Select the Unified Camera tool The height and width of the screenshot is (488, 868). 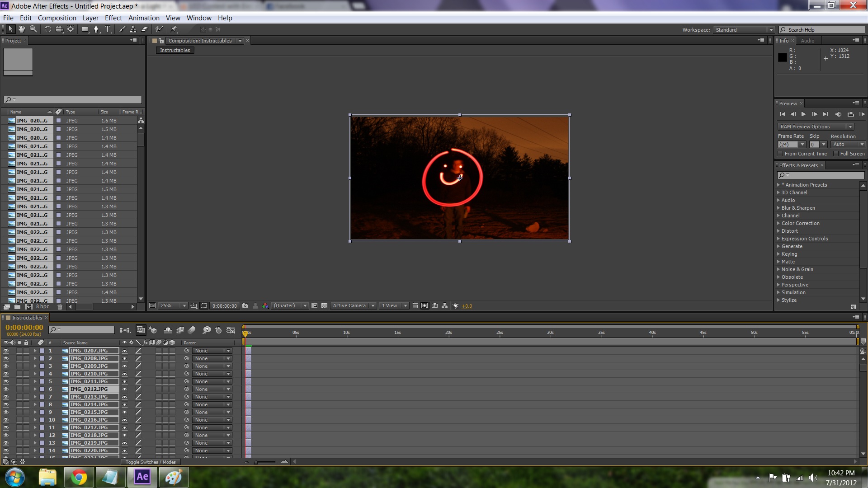click(59, 29)
